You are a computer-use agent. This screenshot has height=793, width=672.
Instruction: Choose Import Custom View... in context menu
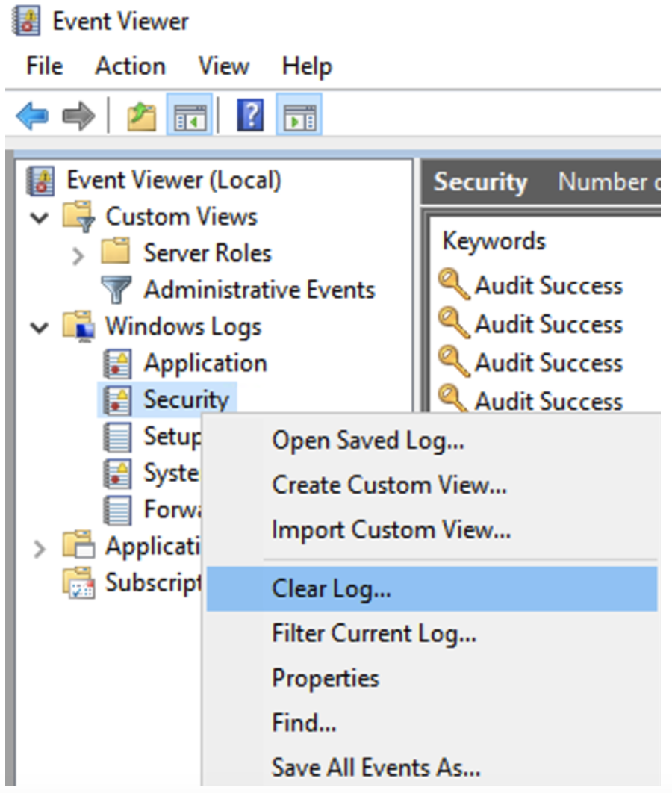pyautogui.click(x=432, y=529)
